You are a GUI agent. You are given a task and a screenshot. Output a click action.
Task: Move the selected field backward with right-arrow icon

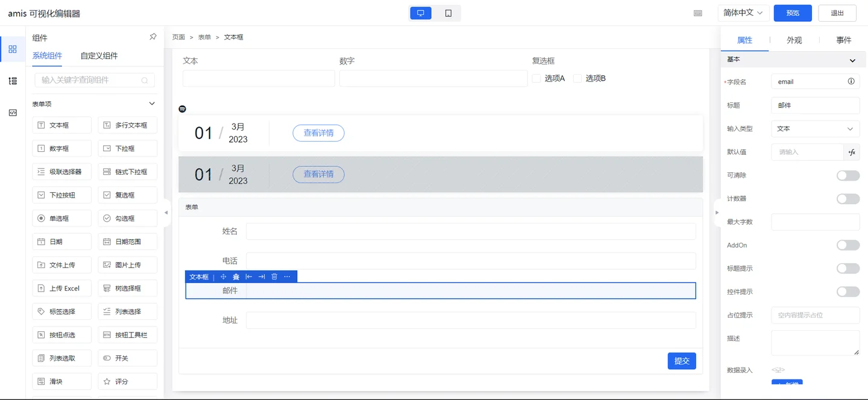coord(262,277)
